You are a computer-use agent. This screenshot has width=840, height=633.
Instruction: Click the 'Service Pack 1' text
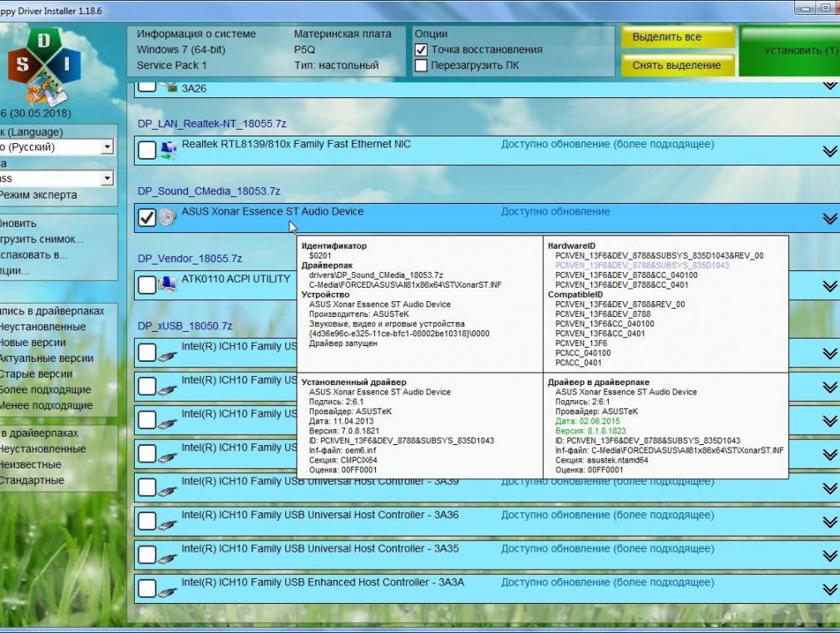(171, 66)
